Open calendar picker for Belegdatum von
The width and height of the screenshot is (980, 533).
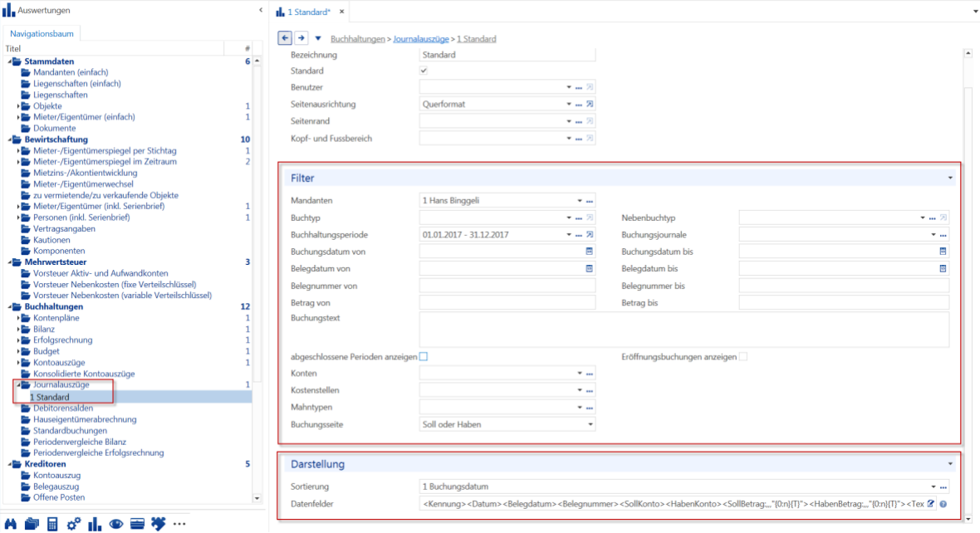point(589,269)
